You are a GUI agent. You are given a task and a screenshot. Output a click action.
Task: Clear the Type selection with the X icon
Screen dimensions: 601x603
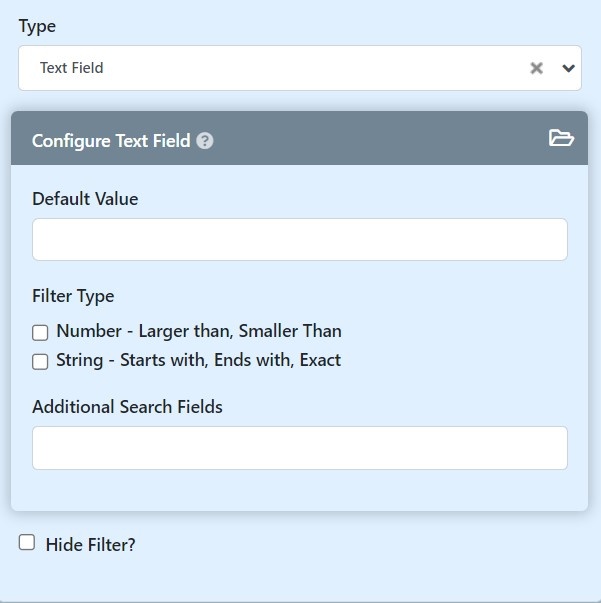[x=536, y=68]
